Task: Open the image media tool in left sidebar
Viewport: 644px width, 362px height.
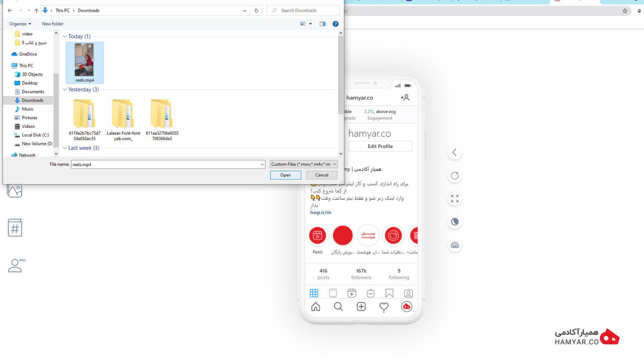Action: (15, 190)
